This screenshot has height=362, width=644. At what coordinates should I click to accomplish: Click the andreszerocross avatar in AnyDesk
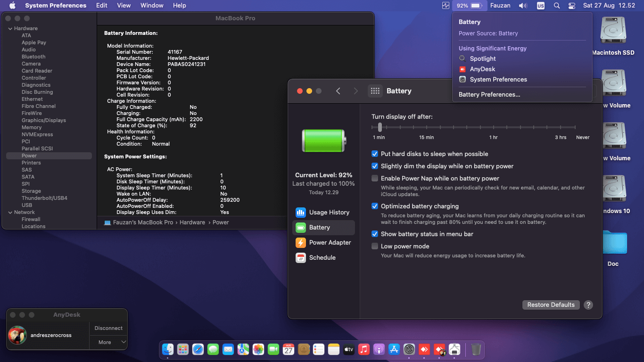[x=17, y=335]
